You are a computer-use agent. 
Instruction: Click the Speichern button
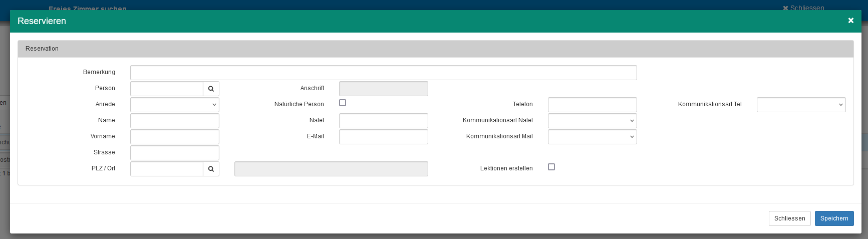click(x=834, y=218)
